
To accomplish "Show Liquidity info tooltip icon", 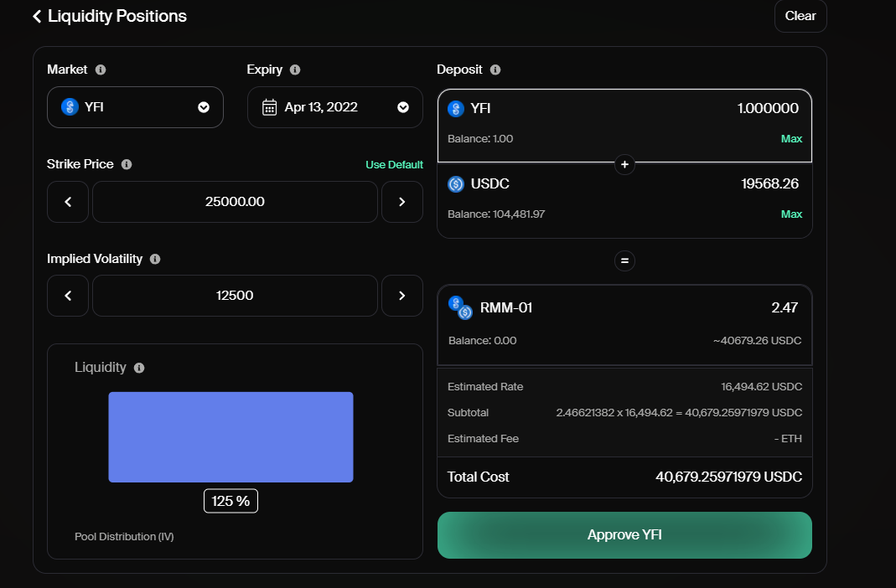I will 139,368.
